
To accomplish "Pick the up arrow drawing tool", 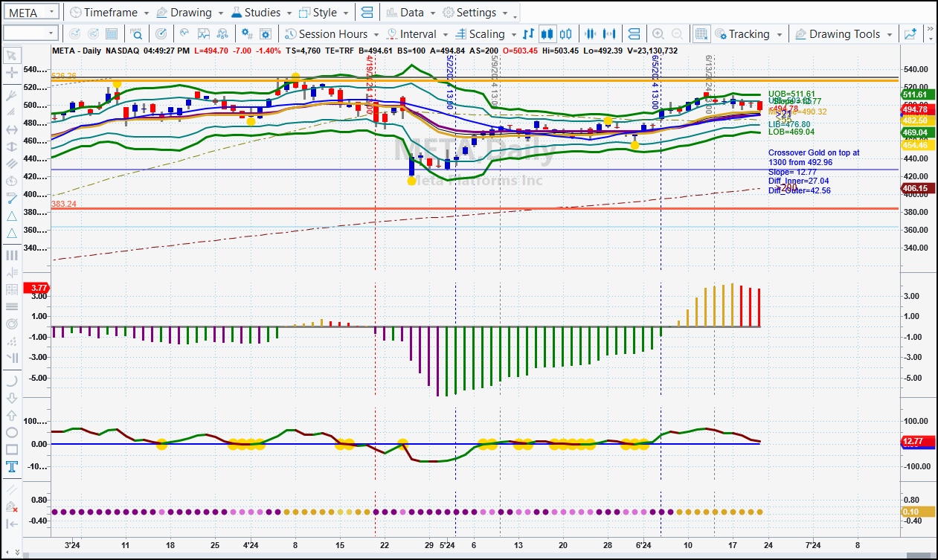I will click(12, 415).
